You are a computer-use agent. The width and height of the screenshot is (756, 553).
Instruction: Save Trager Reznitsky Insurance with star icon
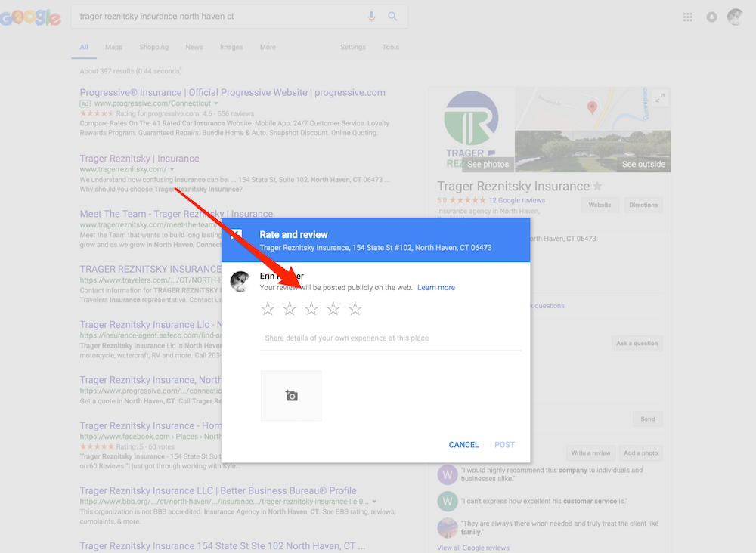(597, 186)
